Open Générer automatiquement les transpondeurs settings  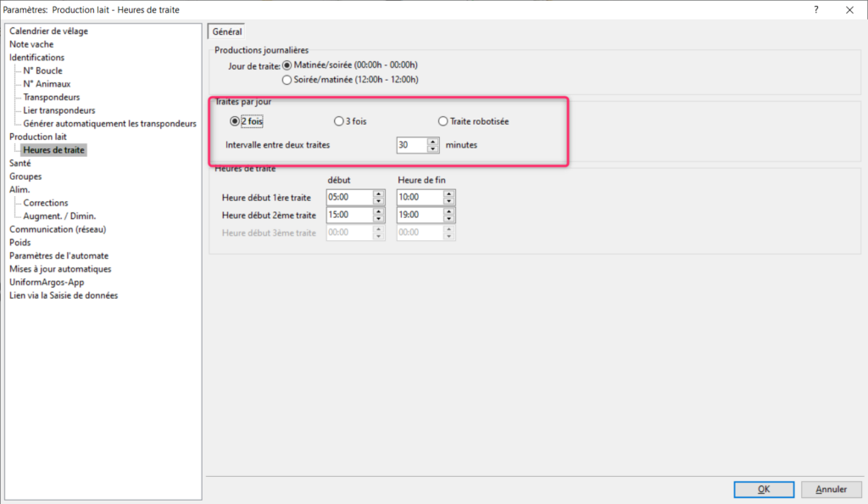pos(109,124)
